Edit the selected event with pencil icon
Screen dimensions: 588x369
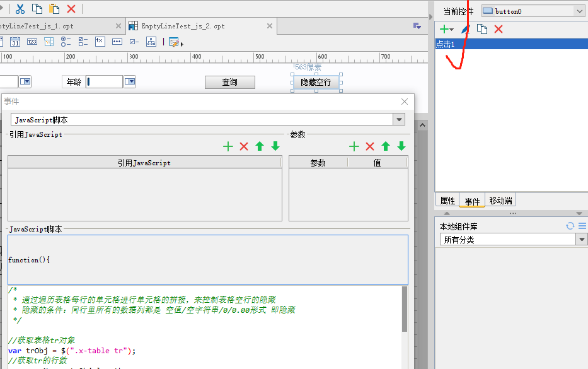(x=465, y=29)
